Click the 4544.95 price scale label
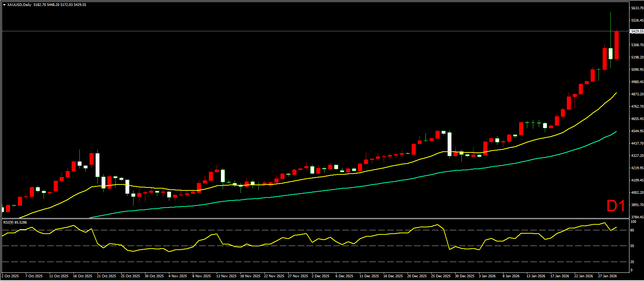 click(637, 131)
